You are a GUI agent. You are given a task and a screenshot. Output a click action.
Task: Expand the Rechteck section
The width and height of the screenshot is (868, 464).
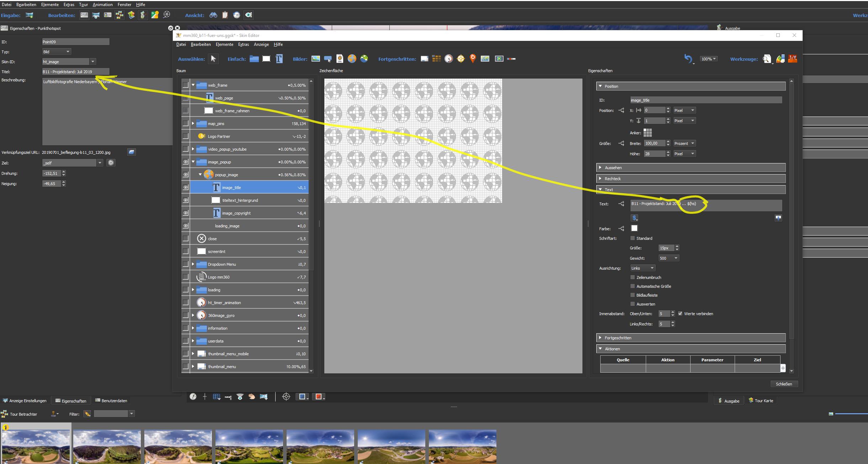coord(691,178)
